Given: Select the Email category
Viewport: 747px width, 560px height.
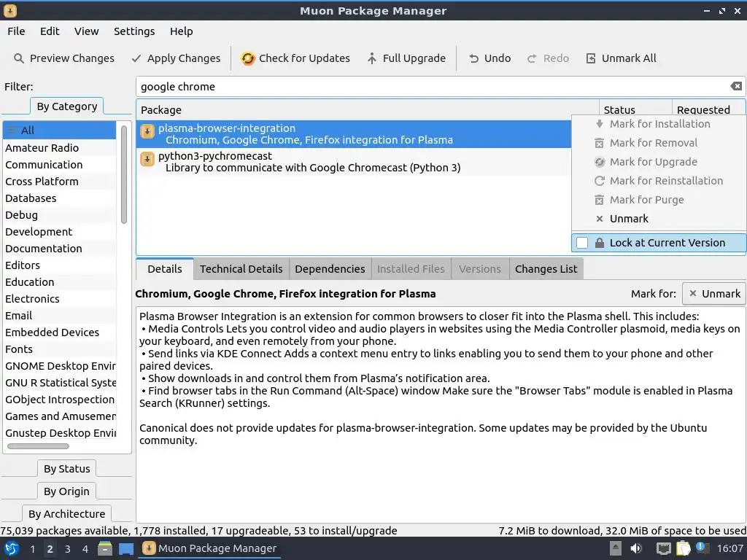Looking at the screenshot, I should pos(59,316).
